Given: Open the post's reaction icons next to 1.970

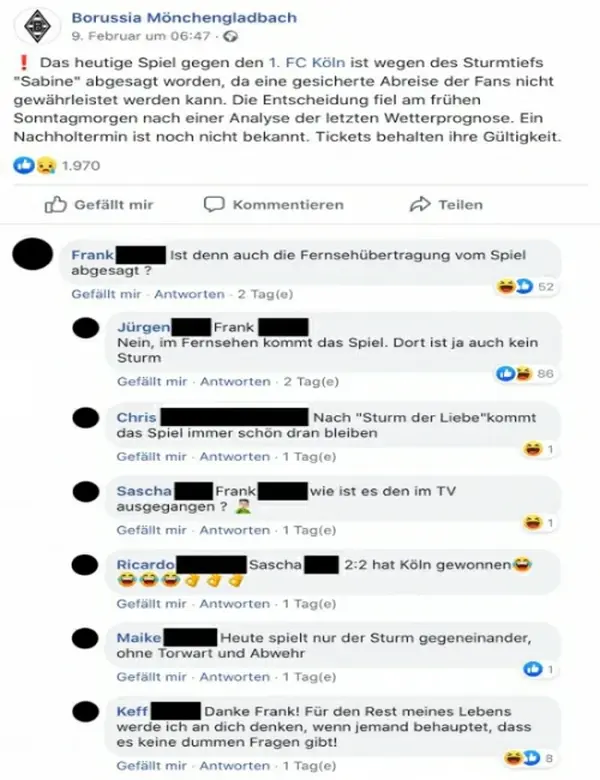Looking at the screenshot, I should pyautogui.click(x=34, y=165).
